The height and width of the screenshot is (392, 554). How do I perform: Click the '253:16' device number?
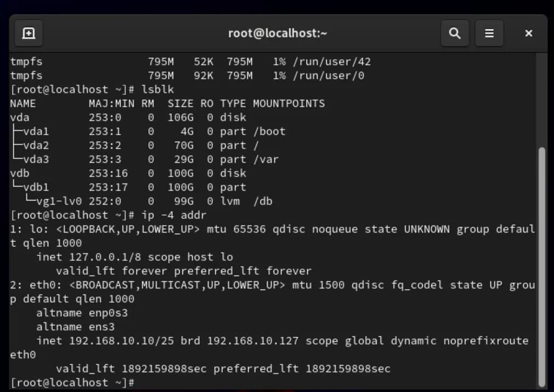point(108,173)
